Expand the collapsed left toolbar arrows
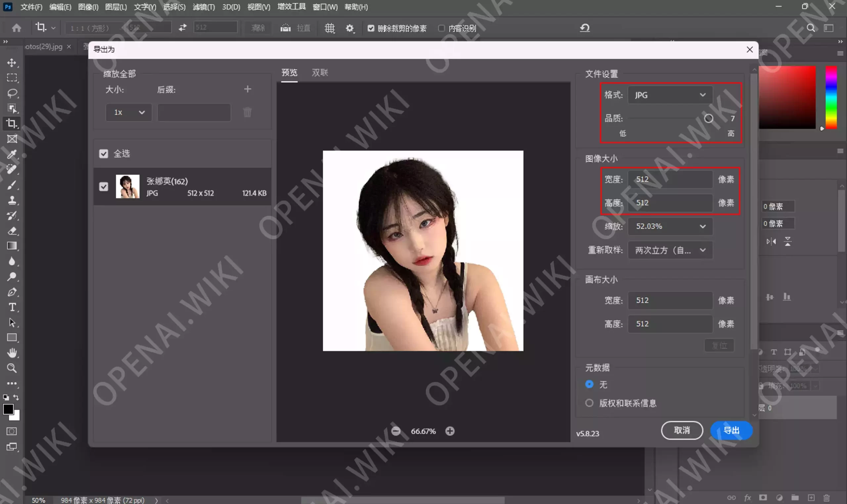The height and width of the screenshot is (504, 847). tap(5, 42)
